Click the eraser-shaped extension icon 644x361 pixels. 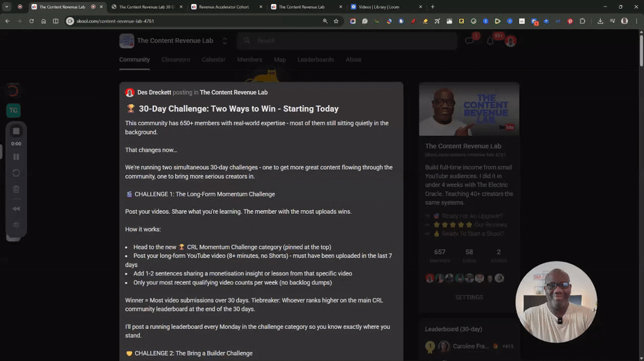425,21
